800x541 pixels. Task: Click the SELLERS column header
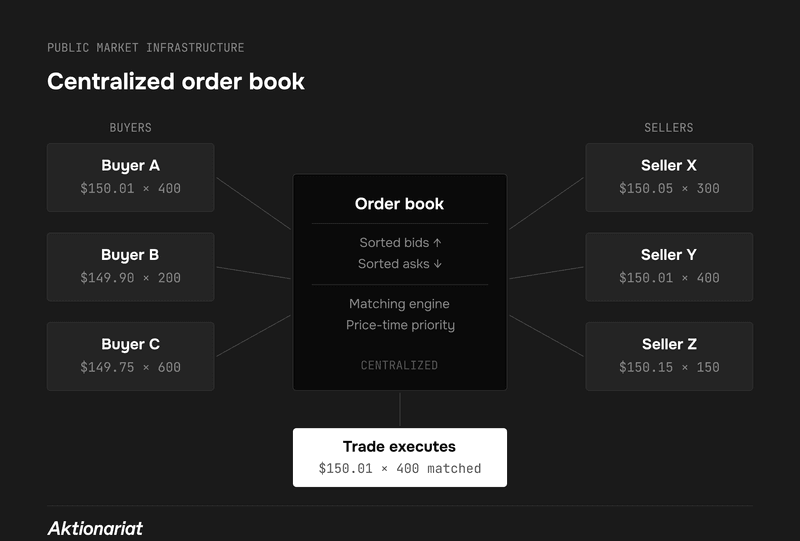[x=669, y=128]
